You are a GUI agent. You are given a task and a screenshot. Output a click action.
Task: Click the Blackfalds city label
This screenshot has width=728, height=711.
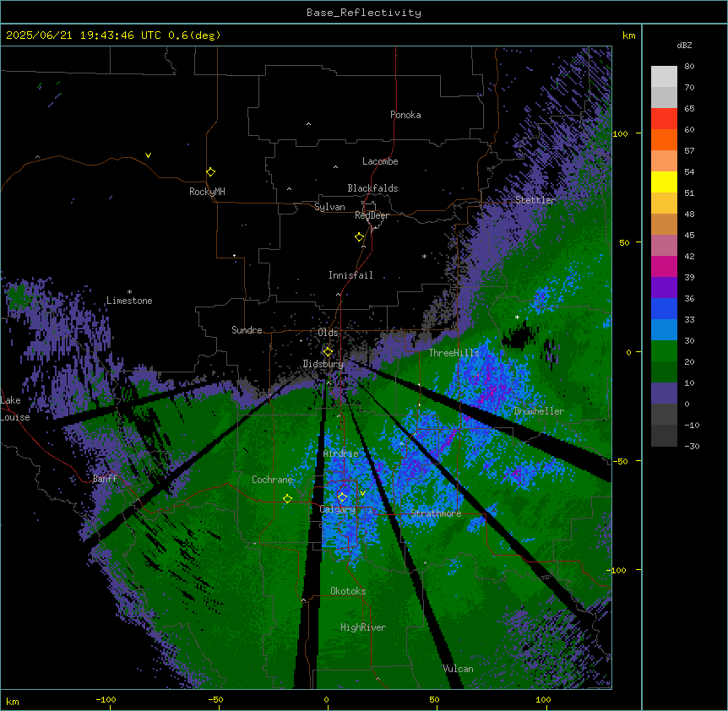tap(372, 188)
